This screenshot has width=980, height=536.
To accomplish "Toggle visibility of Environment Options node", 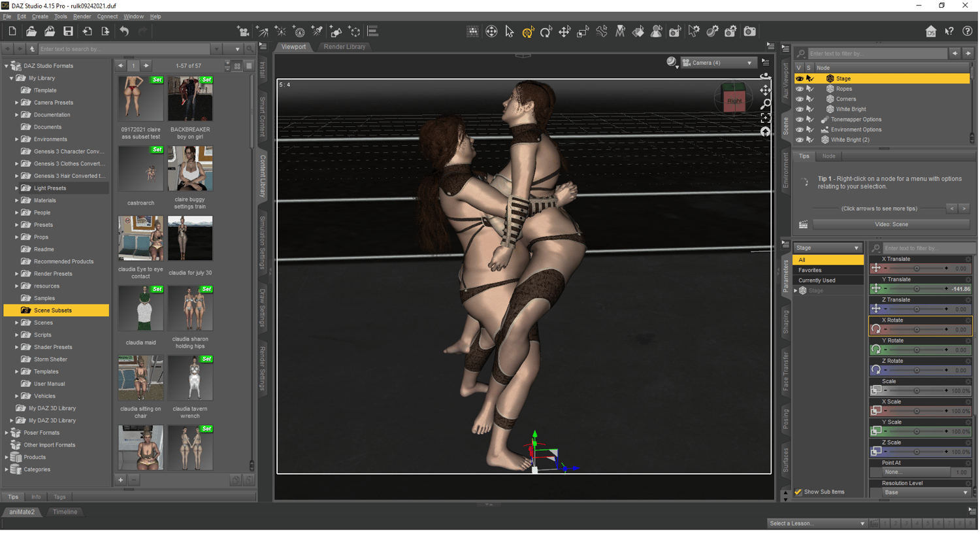I will coord(799,129).
